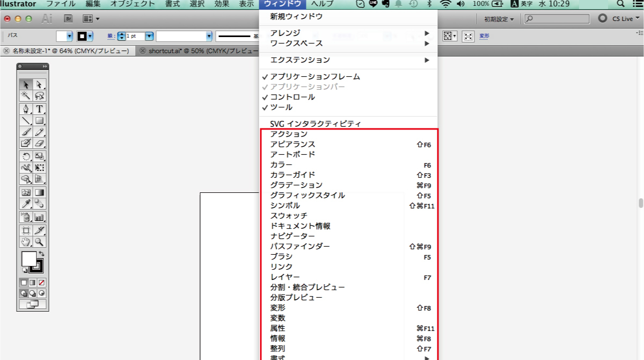Open the ファイル menu

click(x=61, y=4)
